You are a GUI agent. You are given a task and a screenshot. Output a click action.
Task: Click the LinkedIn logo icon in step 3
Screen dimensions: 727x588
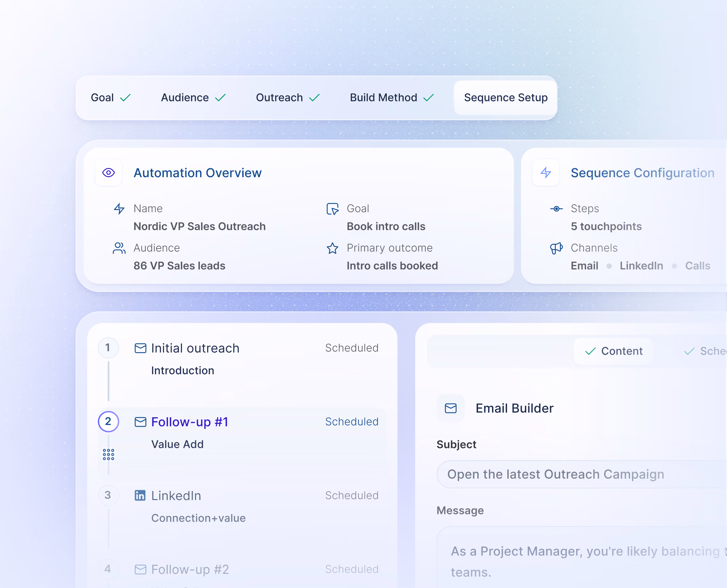(140, 496)
